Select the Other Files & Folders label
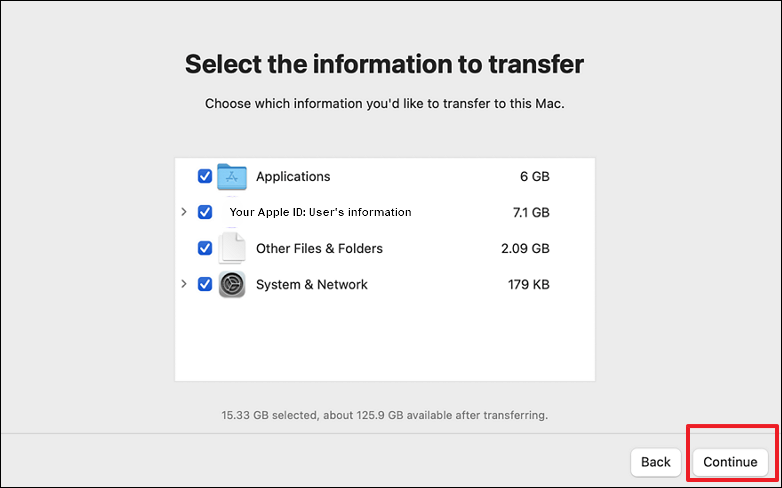The height and width of the screenshot is (488, 782). tap(319, 248)
